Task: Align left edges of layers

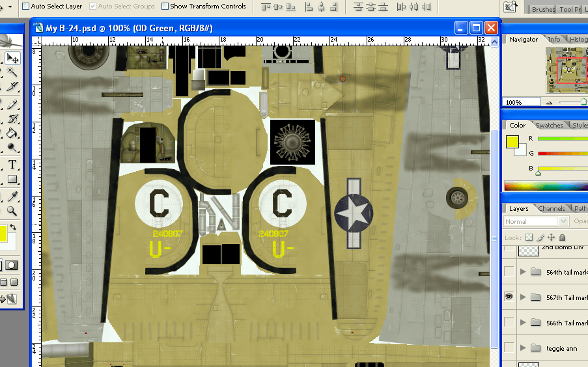Action: pos(309,7)
